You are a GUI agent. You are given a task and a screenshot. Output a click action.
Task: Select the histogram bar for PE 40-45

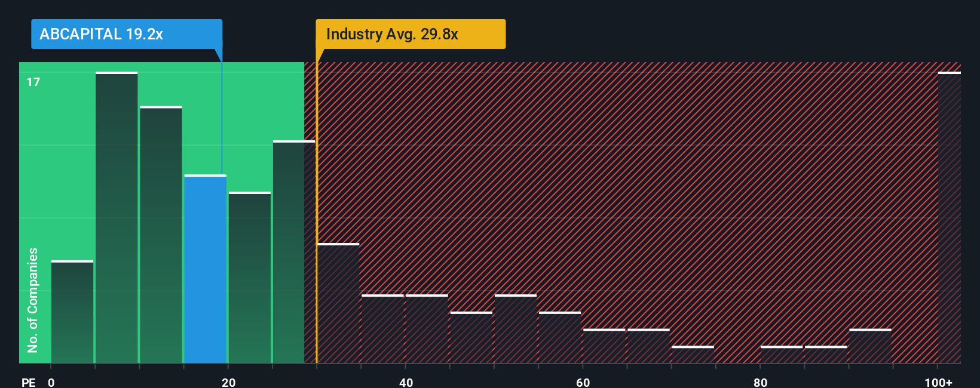point(427,329)
